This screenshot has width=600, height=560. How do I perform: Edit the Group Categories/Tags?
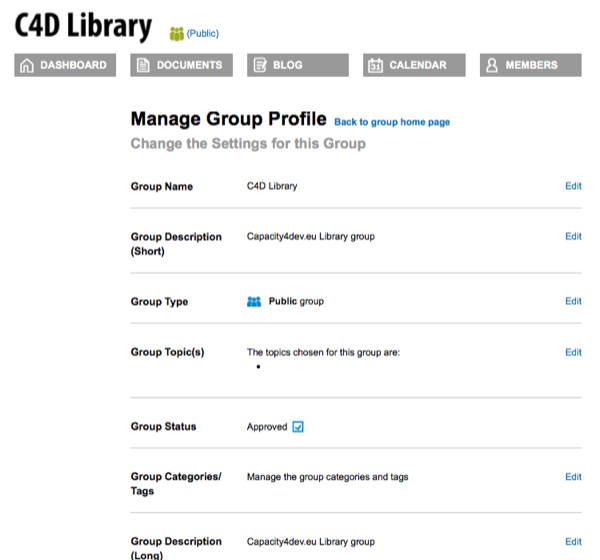(573, 477)
